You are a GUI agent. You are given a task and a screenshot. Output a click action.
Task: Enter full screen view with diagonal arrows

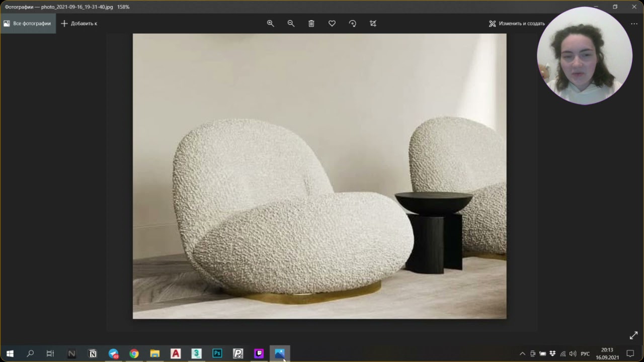(633, 335)
